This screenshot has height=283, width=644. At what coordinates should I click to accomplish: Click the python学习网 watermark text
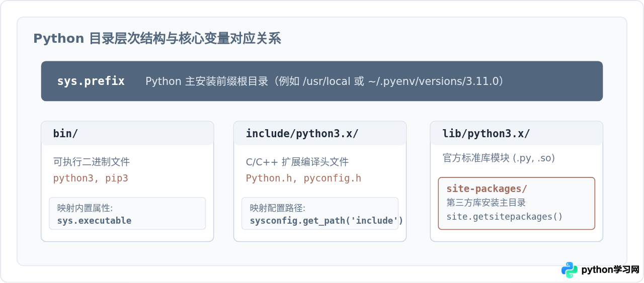tap(610, 270)
